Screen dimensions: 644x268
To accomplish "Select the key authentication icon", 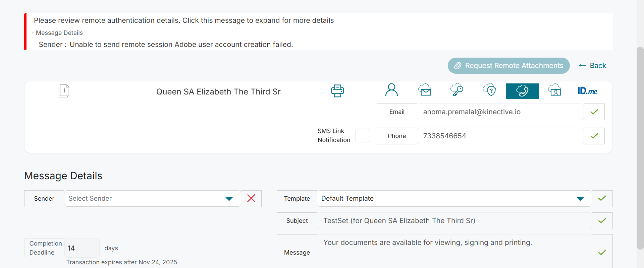I will [457, 90].
